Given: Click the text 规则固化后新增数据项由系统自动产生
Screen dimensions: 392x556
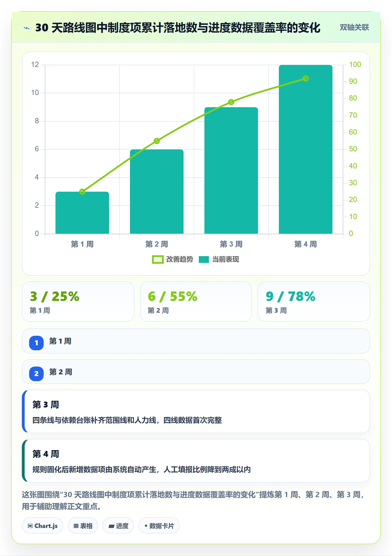Looking at the screenshot, I should (x=94, y=469).
